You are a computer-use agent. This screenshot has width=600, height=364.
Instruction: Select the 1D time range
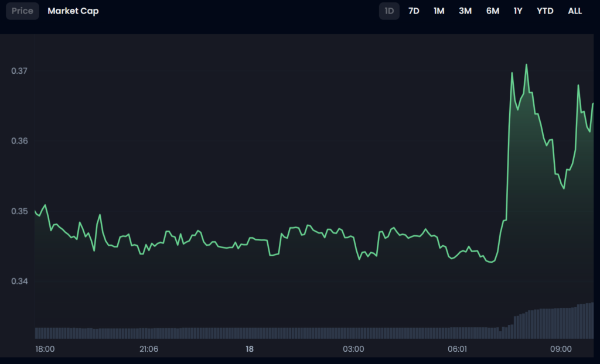click(x=389, y=11)
